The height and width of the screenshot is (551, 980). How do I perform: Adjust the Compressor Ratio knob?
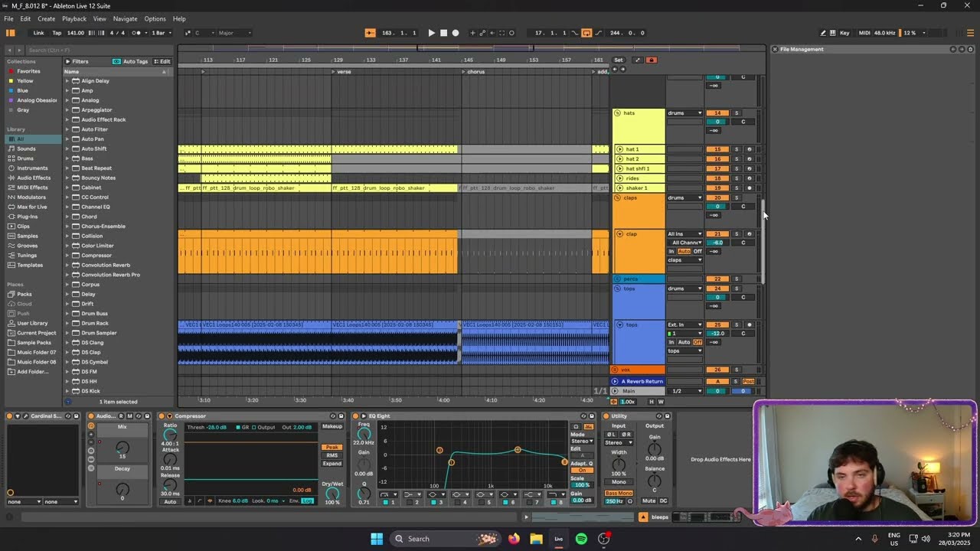pos(170,435)
